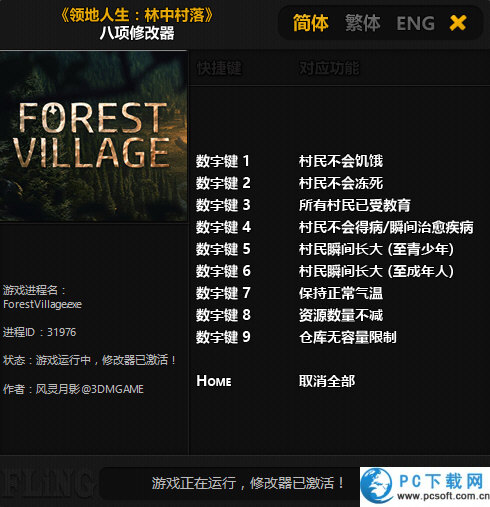Select hotkey label 数字键 3
The height and width of the screenshot is (507, 490).
pyautogui.click(x=223, y=205)
